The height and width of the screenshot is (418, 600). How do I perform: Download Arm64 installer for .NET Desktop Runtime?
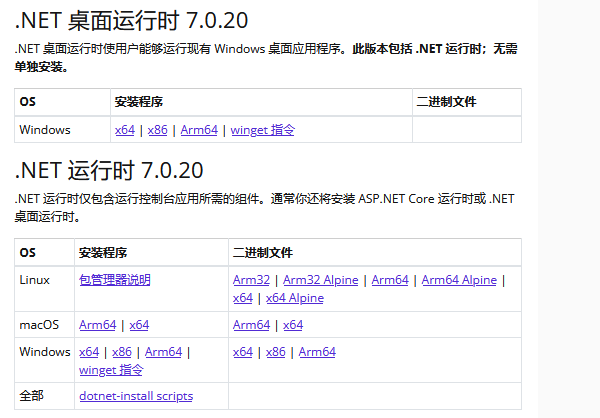199,130
